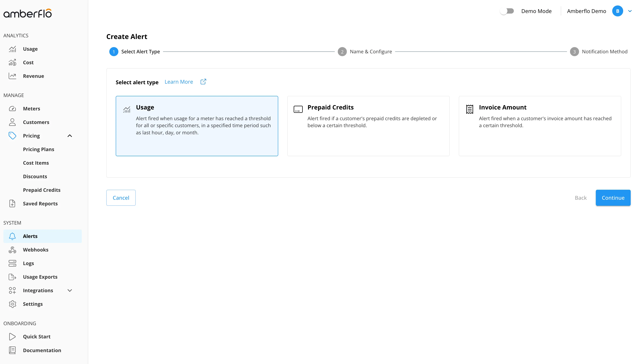Click the Back button
This screenshot has width=642, height=364.
coord(581,198)
